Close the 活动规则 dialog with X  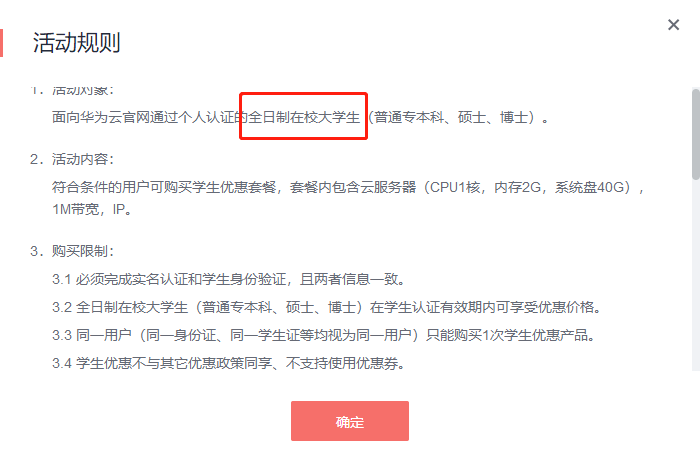673,25
